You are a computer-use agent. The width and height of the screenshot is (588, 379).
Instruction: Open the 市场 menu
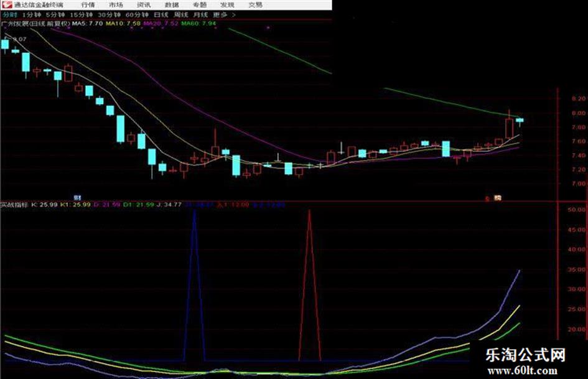click(x=116, y=5)
